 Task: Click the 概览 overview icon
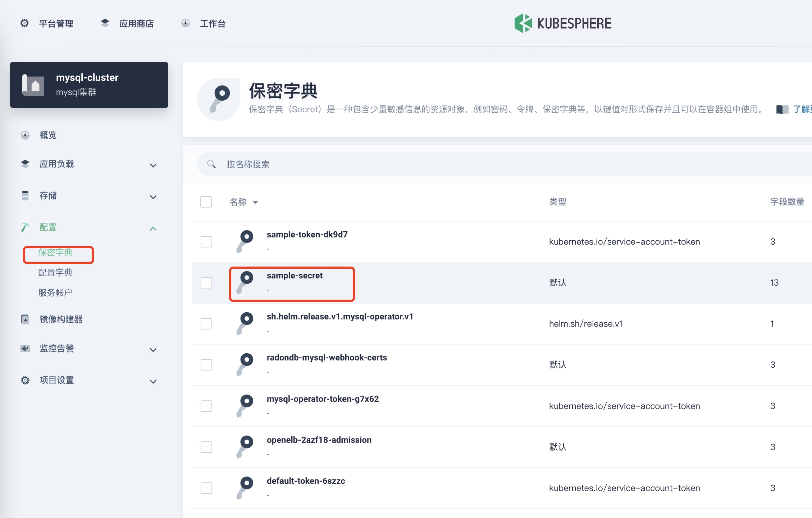[25, 135]
